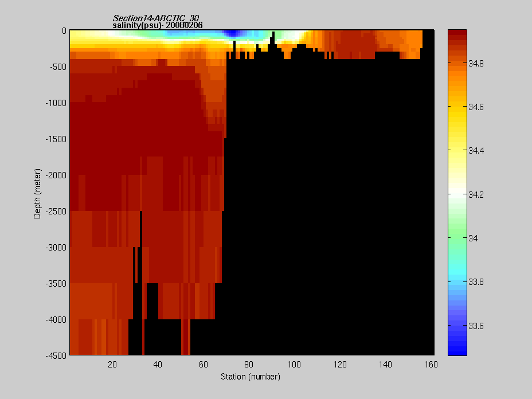Click the y-axis tick label -500
Viewport: 532px width, 399px height.
(x=58, y=67)
